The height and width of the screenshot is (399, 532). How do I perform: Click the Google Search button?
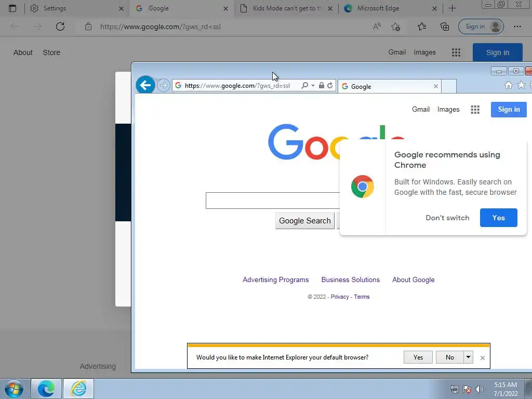click(304, 220)
